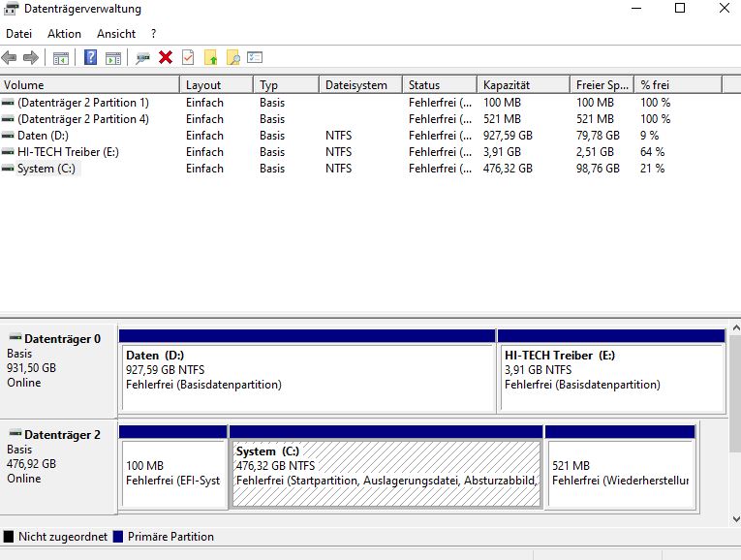
Task: Click the checklist settings toolbar icon
Action: [x=255, y=58]
